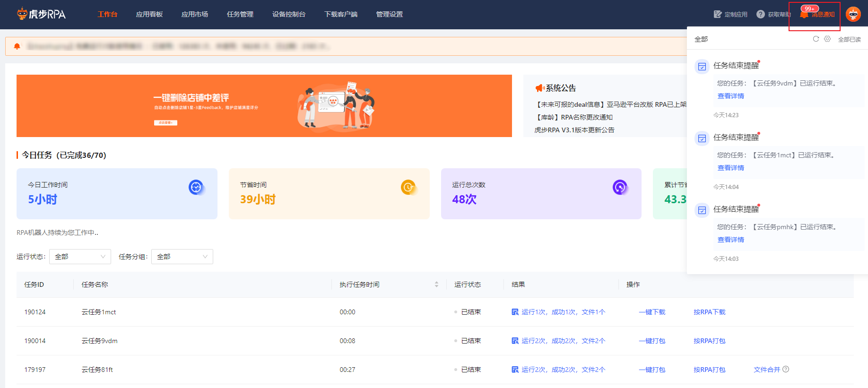Viewport: 868px width, 388px height.
Task: Open 虎步RPA V3.1版本更新公告
Action: [x=574, y=130]
